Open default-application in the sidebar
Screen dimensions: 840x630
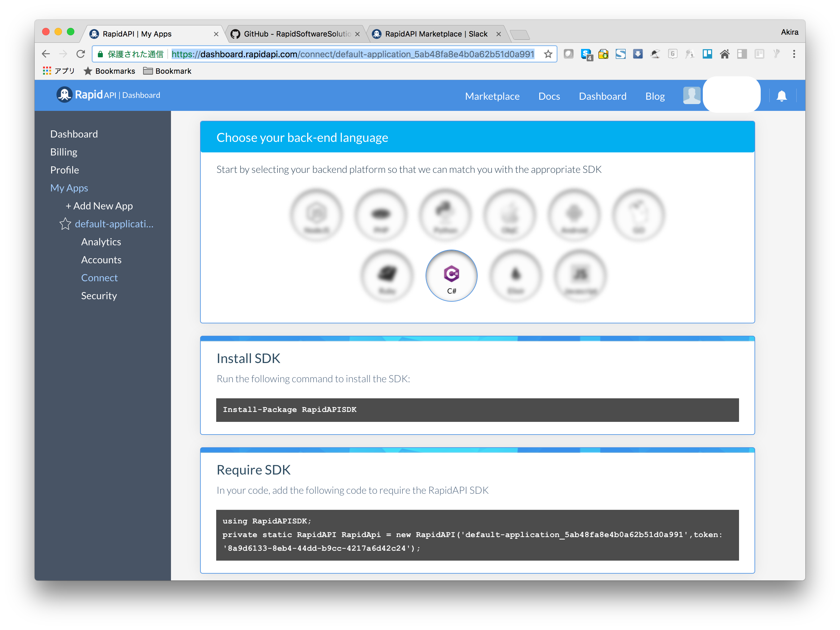(114, 224)
